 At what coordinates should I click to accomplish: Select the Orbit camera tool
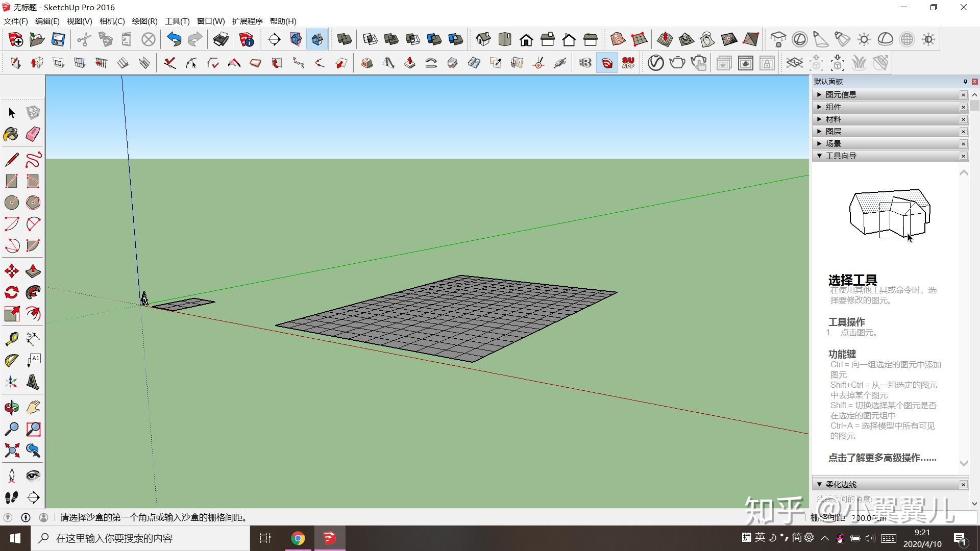click(12, 407)
